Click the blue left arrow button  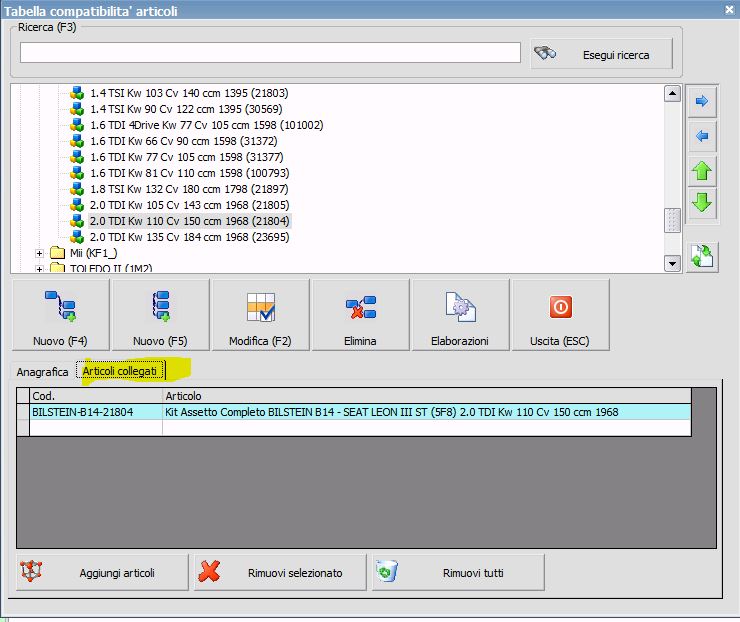click(x=702, y=136)
